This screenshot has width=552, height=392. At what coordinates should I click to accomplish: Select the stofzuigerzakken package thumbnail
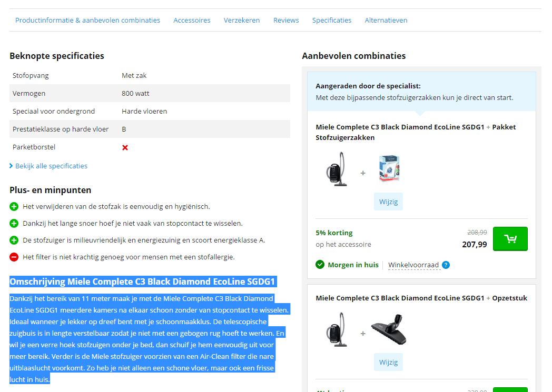389,168
